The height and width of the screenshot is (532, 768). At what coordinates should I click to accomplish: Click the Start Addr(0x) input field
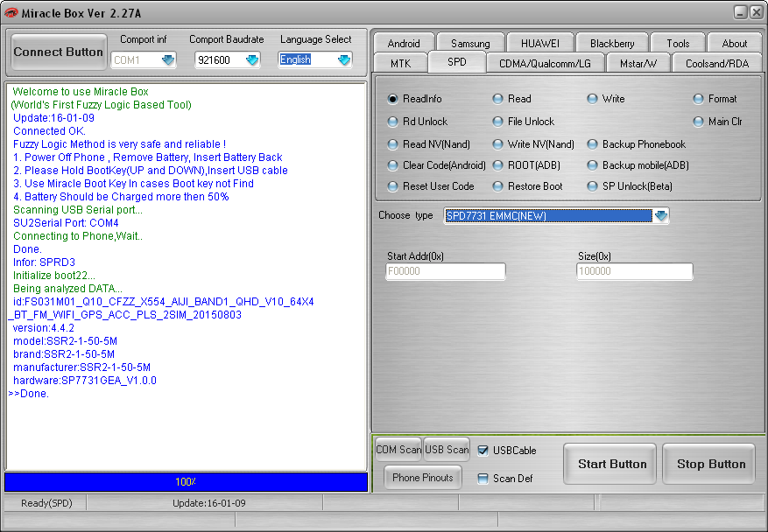click(x=445, y=271)
